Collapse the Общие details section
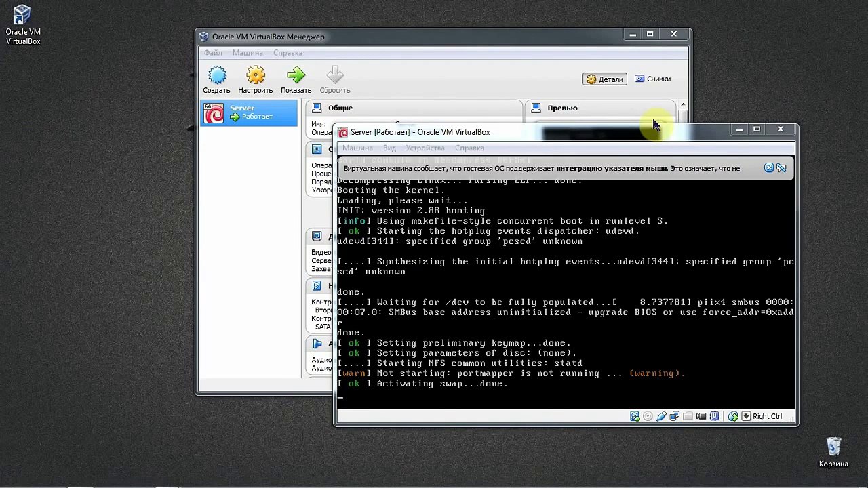868x488 pixels. coord(414,108)
